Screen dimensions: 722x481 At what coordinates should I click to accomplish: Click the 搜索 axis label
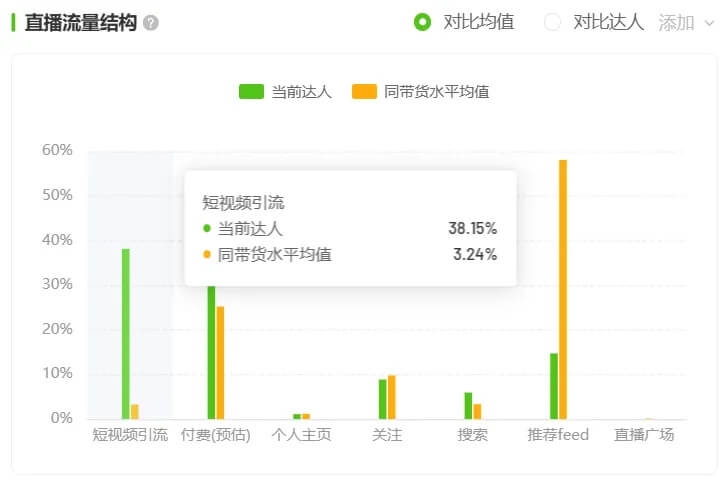[x=473, y=435]
